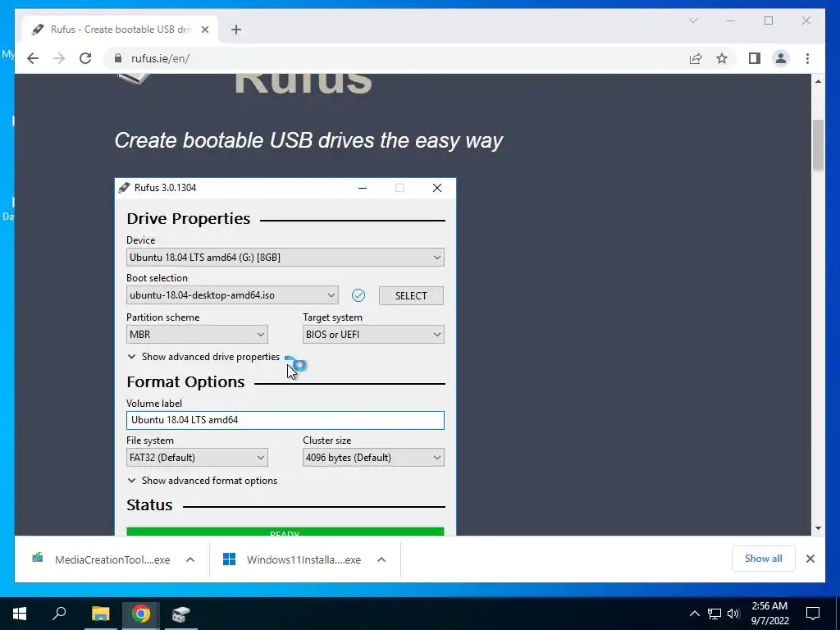This screenshot has width=840, height=630.
Task: Click the Rufus USB icon in dialog title
Action: (x=124, y=188)
